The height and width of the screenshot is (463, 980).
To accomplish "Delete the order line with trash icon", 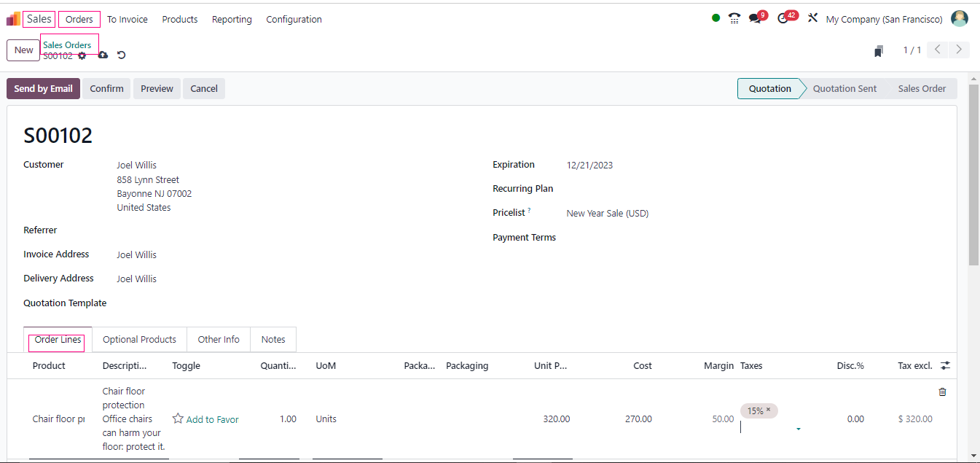I will pyautogui.click(x=942, y=392).
